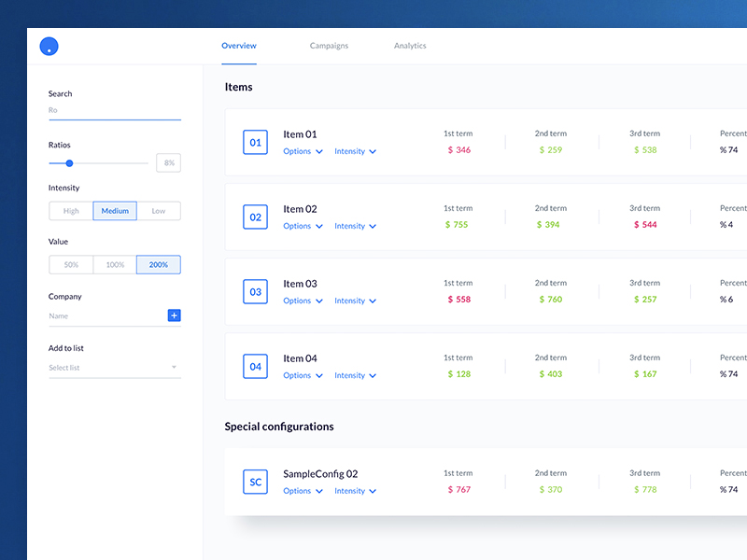This screenshot has height=560, width=747.
Task: Click the SC badge icon for SampleConfig 02
Action: [255, 483]
